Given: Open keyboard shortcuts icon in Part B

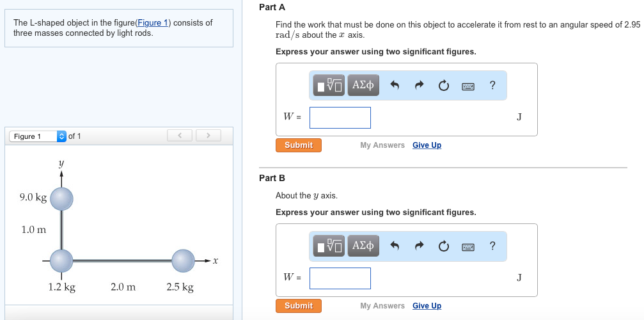Looking at the screenshot, I should coord(467,246).
